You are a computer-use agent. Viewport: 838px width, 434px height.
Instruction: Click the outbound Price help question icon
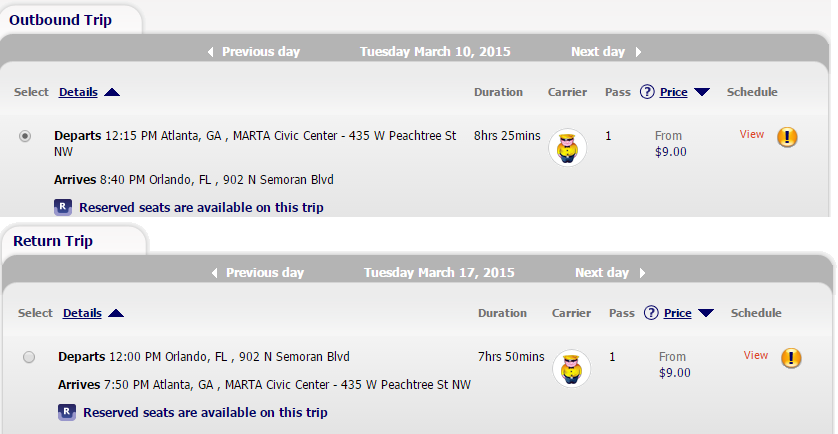coord(647,92)
